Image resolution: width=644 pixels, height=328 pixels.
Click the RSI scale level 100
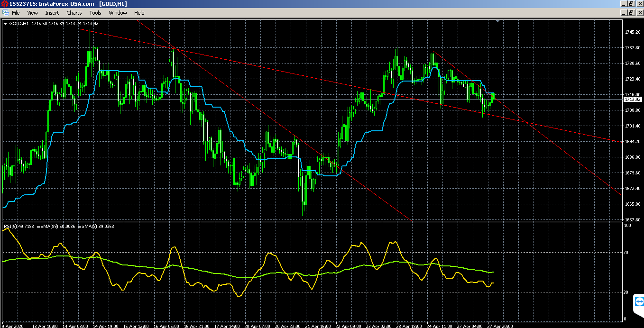point(628,226)
